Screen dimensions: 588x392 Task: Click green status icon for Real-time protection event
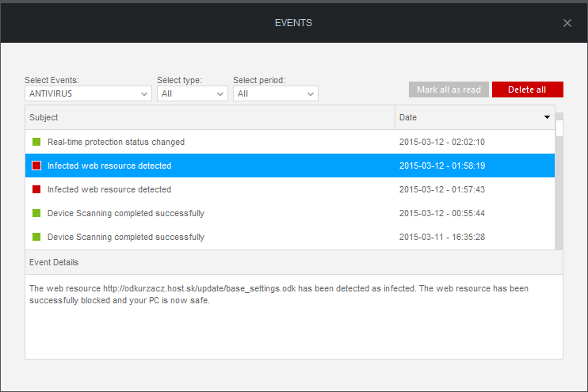pos(36,142)
